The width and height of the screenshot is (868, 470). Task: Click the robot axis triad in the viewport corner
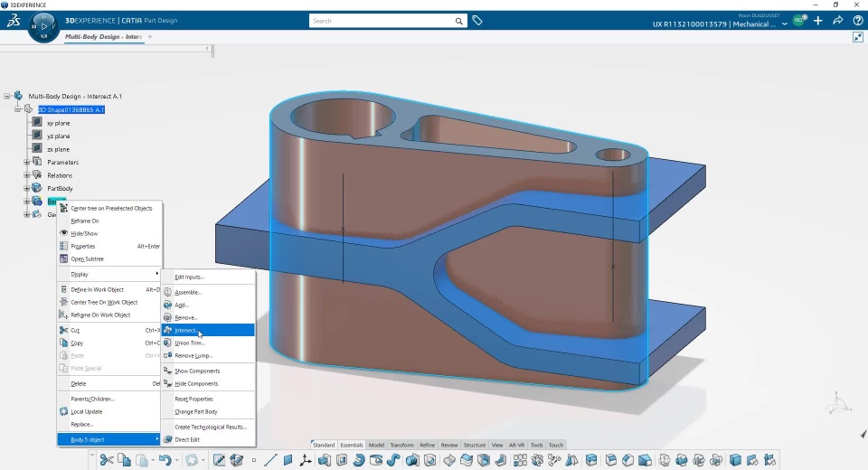coord(838,402)
